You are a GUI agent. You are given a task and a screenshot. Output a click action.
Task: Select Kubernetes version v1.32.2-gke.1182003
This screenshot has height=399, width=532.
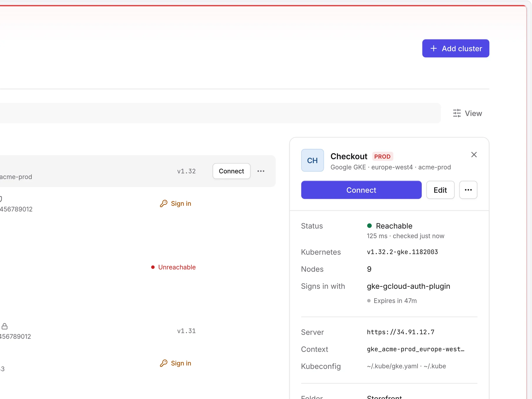[402, 252]
